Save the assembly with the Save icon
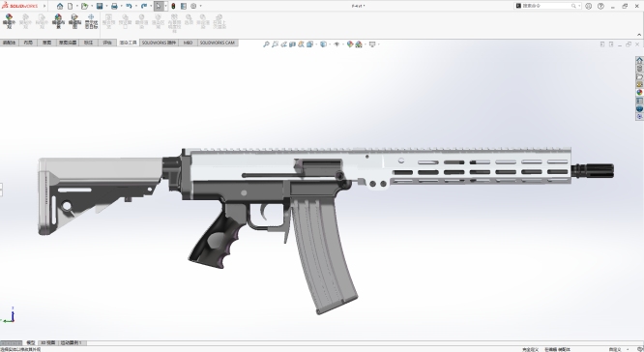 tap(100, 6)
